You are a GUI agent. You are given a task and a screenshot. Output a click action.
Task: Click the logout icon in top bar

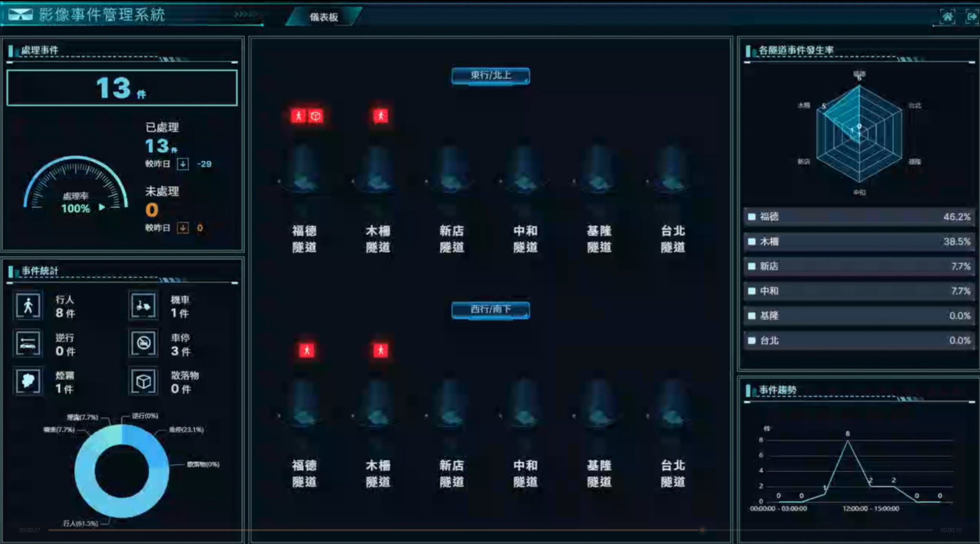972,17
